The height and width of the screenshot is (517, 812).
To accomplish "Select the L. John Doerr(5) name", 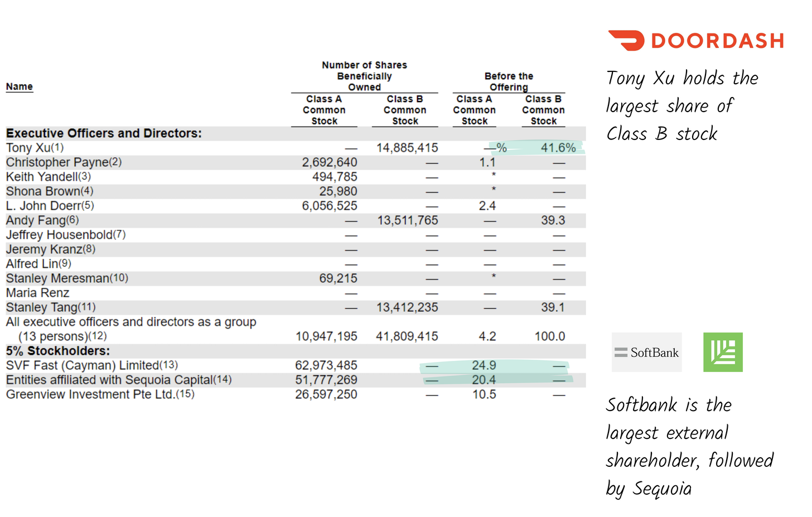I will 50,206.
